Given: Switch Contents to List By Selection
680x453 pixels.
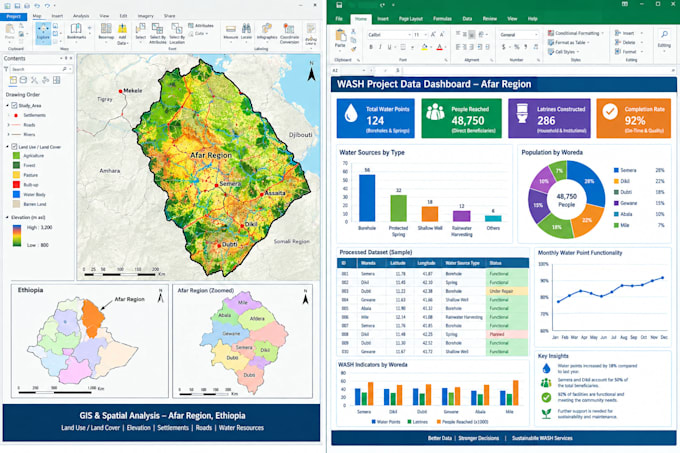Looking at the screenshot, I should [34, 80].
